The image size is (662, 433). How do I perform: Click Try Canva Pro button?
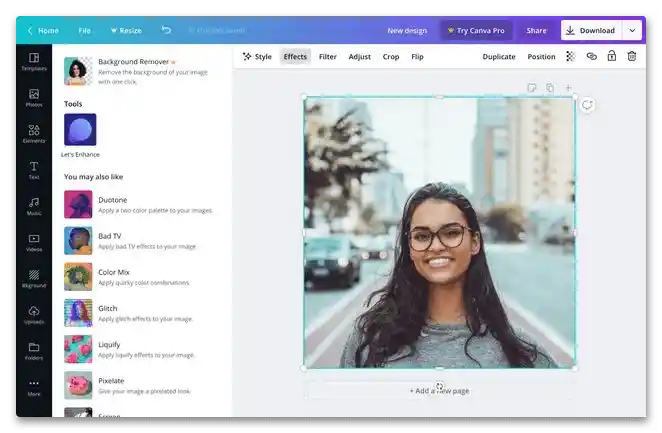(x=476, y=30)
